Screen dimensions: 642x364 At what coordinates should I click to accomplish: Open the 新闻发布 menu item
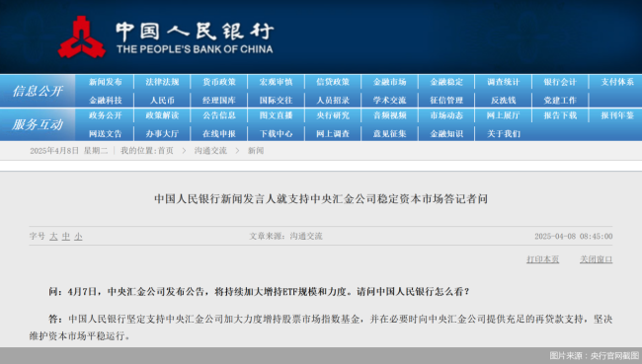pos(106,82)
